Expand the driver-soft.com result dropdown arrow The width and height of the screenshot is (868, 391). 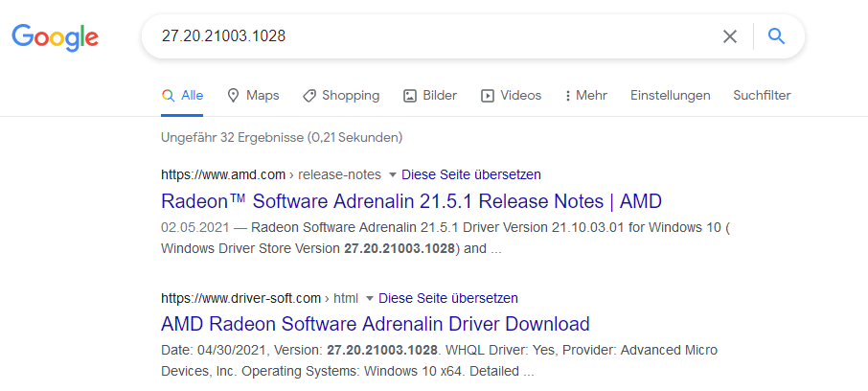[x=369, y=298]
